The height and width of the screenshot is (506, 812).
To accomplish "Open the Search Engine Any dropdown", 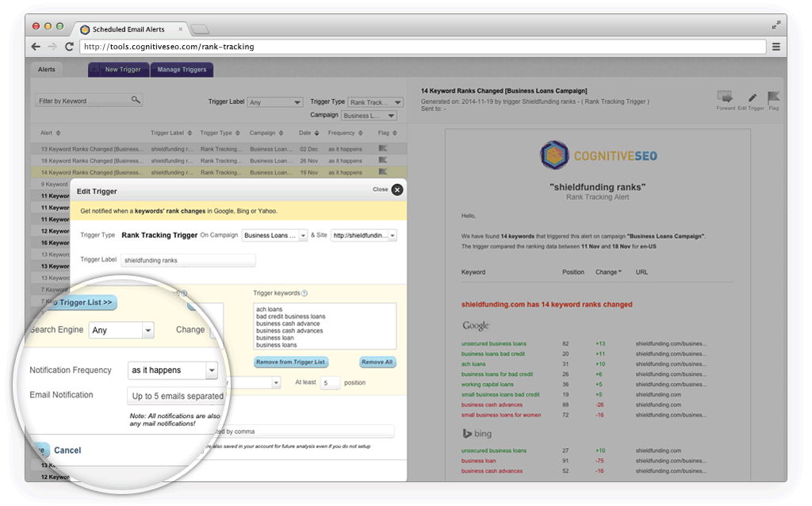I will coord(121,330).
